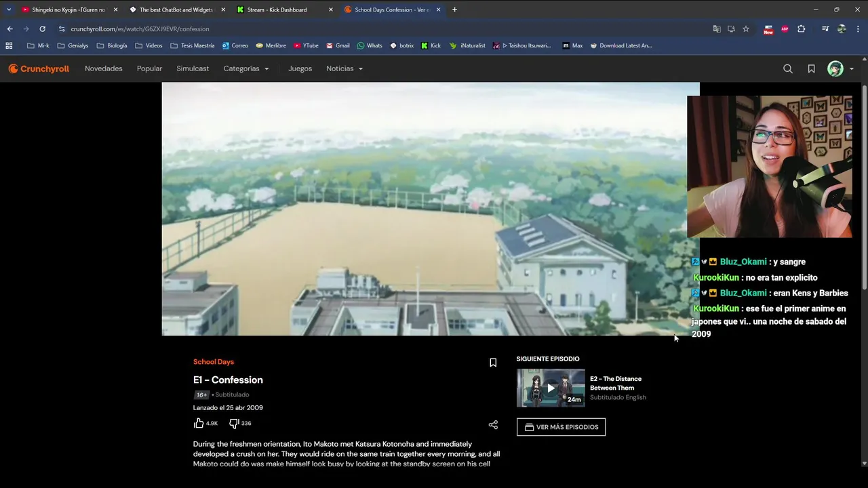Expand the Categorías dropdown

(x=246, y=68)
